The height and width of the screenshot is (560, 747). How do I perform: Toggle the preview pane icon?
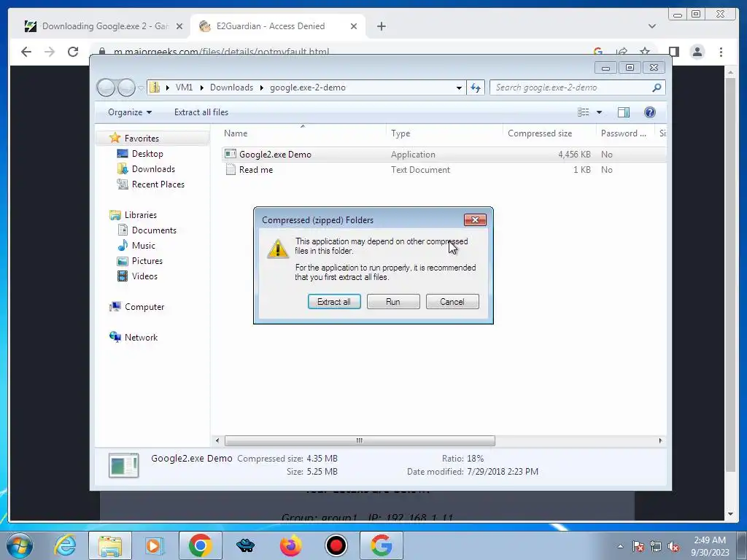tap(624, 112)
